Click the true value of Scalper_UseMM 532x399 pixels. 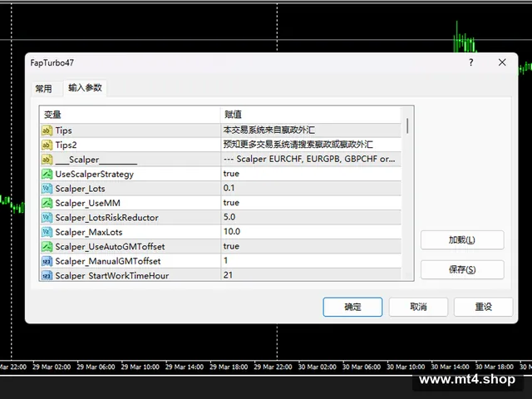231,203
